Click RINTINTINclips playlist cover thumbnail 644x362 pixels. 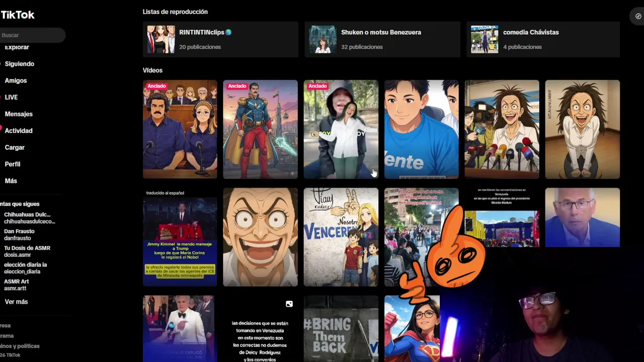161,39
